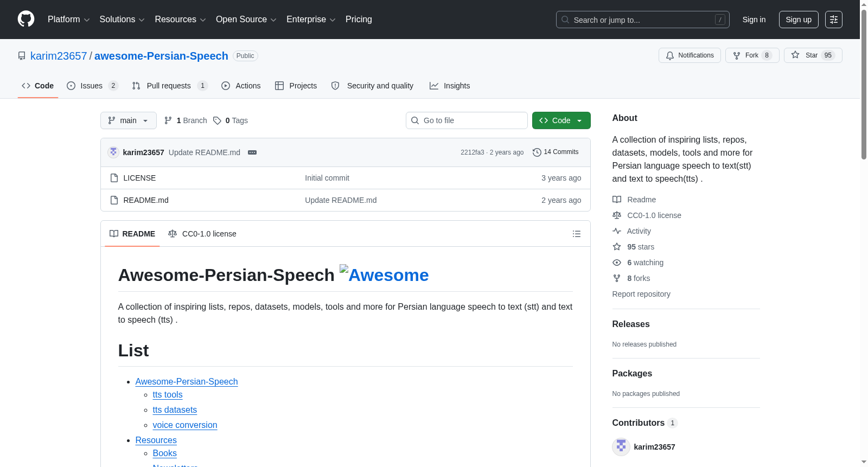Open the Initial commit message link

click(x=327, y=178)
